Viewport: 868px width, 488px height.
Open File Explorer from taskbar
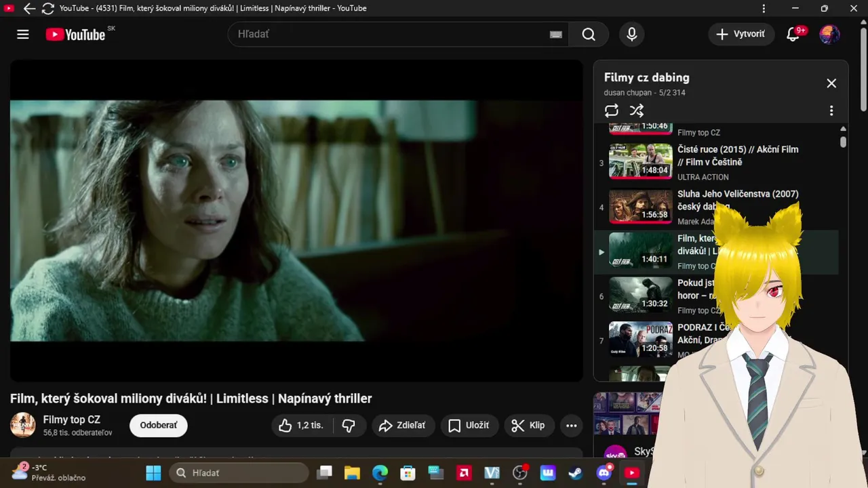[351, 472]
